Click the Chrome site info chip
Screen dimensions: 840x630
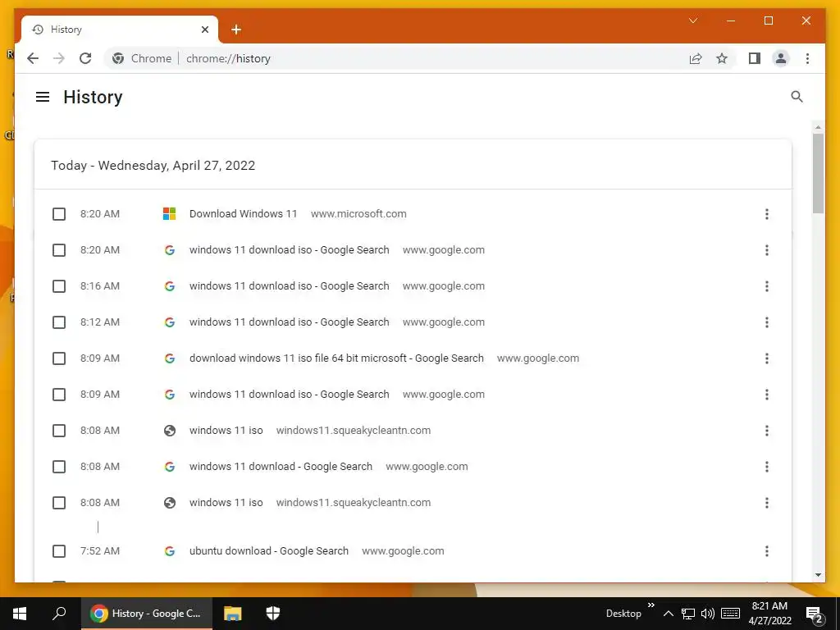(x=143, y=58)
